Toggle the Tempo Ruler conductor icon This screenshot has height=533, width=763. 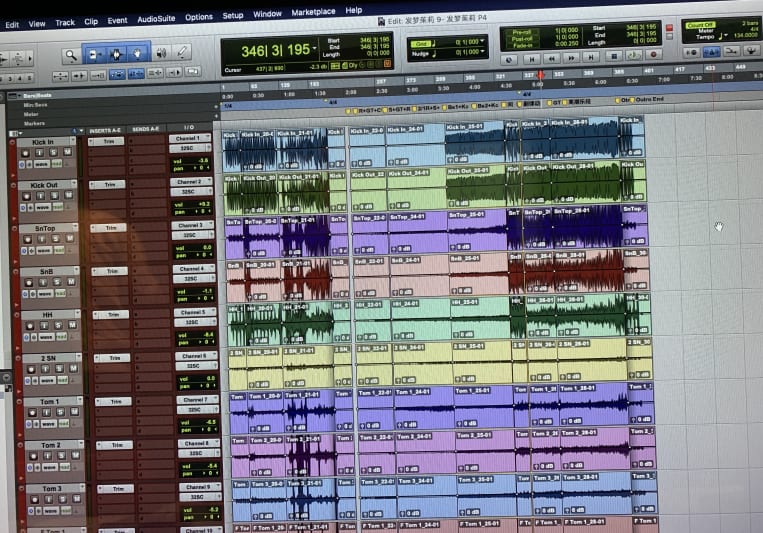[751, 50]
